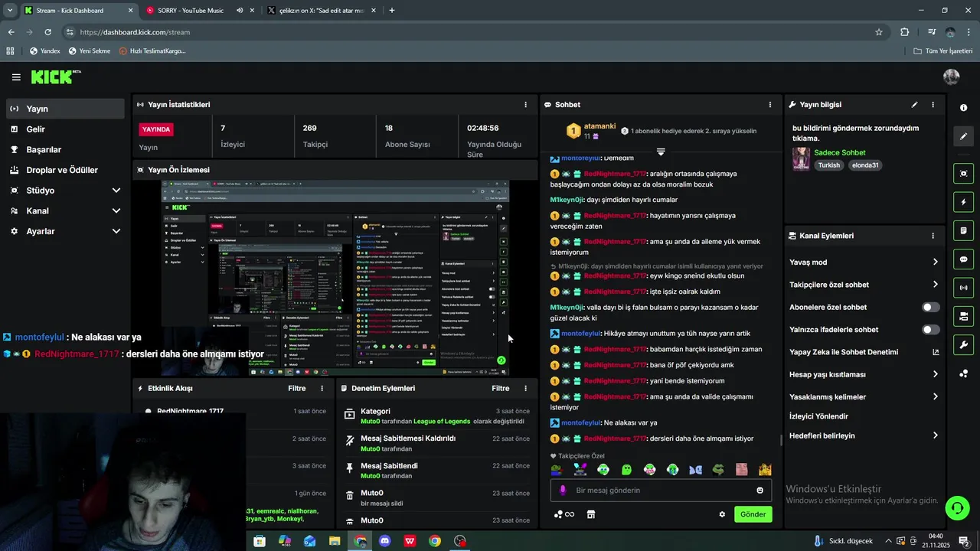This screenshot has height=551, width=980.
Task: Click the Bir mesaj gönderin input field
Action: [661, 491]
